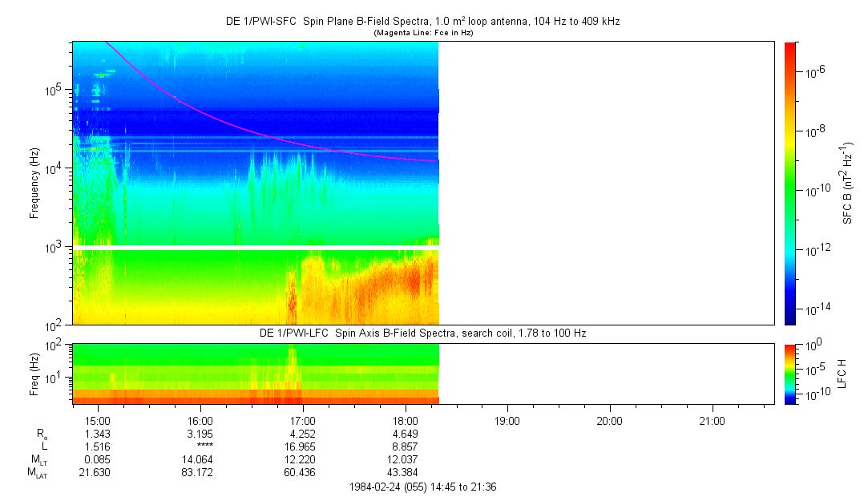Click the Frequency (Hz) axis label
This screenshot has width=868, height=497.
coord(34,183)
